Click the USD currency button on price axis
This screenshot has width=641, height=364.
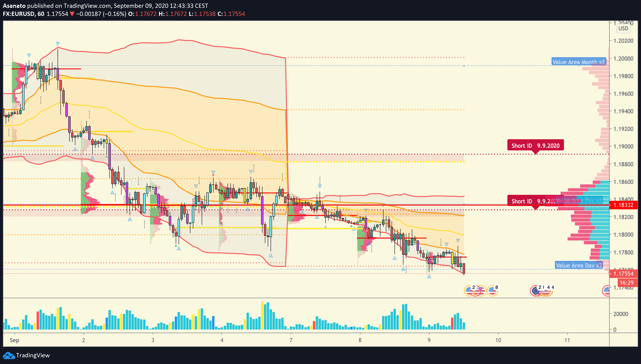[x=623, y=29]
